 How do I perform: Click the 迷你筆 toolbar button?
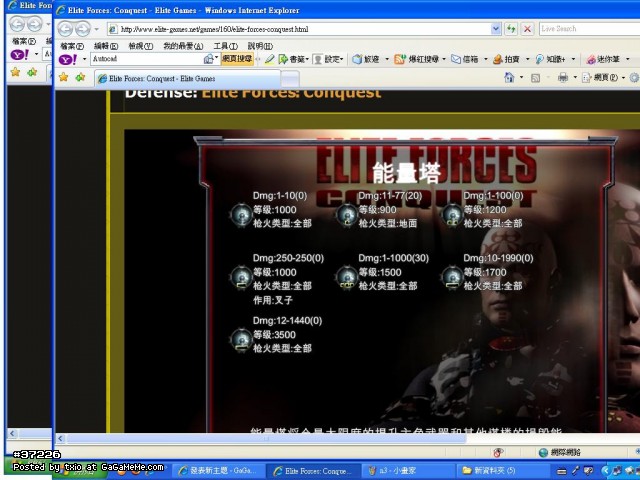604,60
